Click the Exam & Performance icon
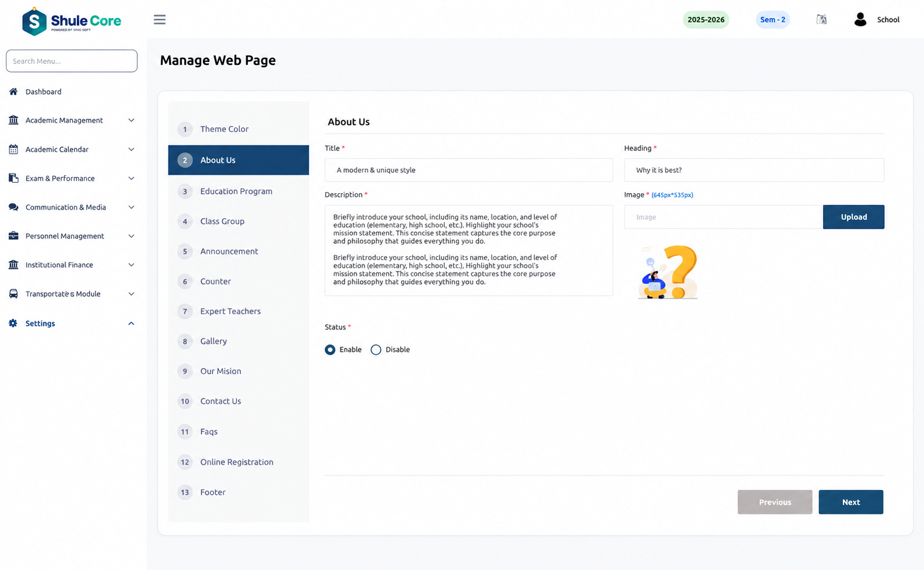The height and width of the screenshot is (570, 924). pos(13,178)
